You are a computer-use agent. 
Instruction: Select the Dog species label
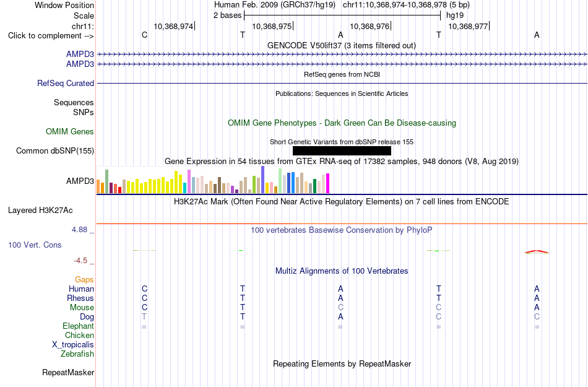tap(87, 317)
